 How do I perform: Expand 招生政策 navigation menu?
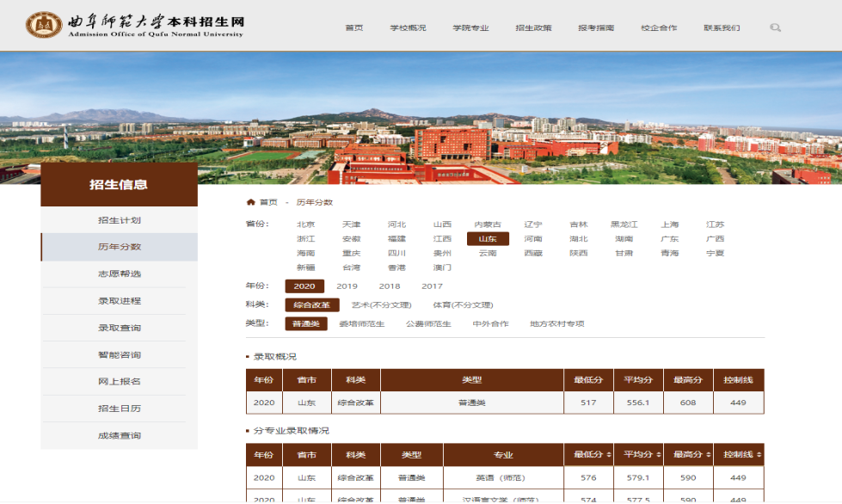533,28
